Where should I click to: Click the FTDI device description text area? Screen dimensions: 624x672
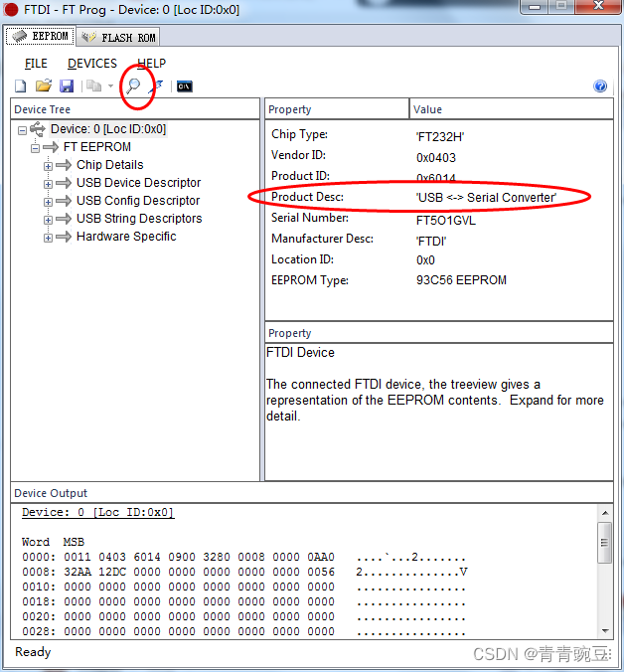439,412
